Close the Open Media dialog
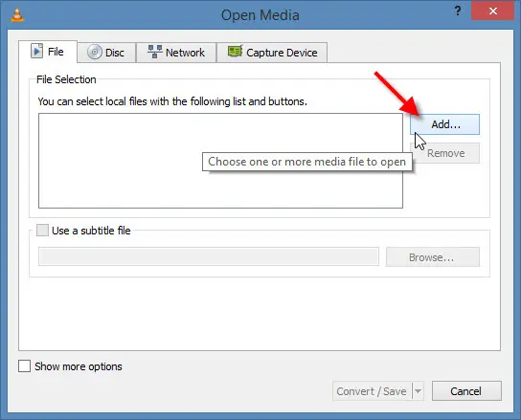This screenshot has height=420, width=521. point(493,11)
